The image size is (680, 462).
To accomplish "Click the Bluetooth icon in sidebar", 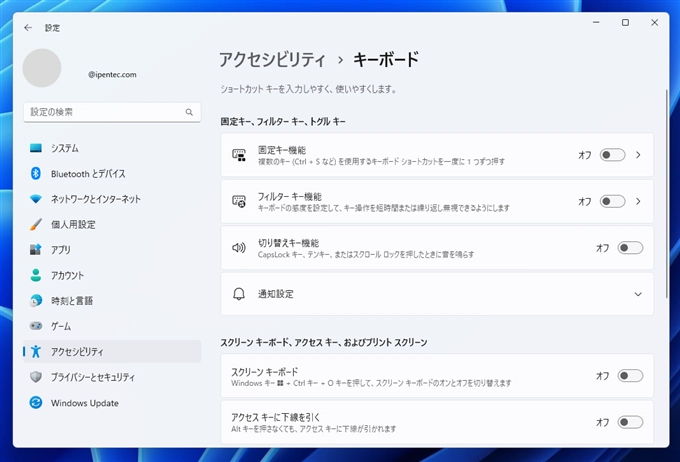I will (x=36, y=174).
